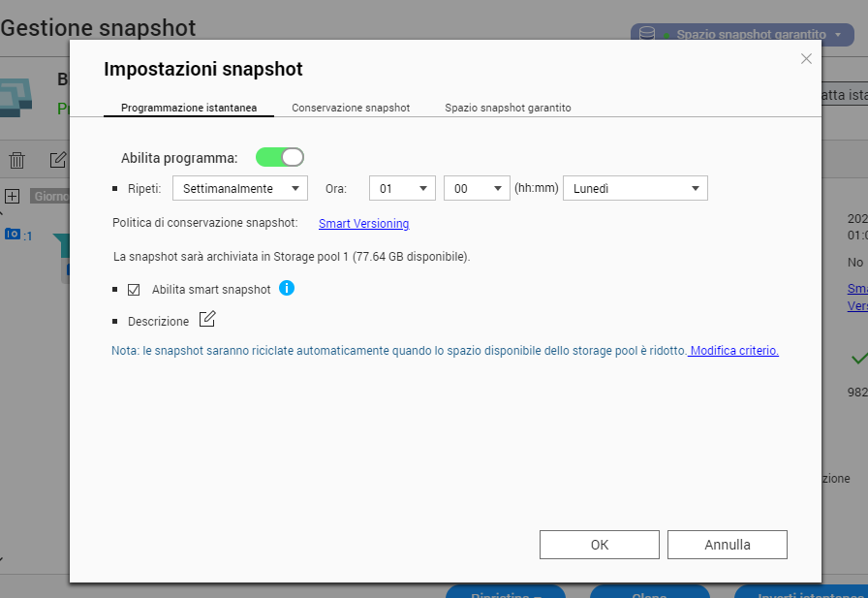Click the plus expand icon beside Giornaliero
This screenshot has width=868, height=598.
pyautogui.click(x=12, y=196)
